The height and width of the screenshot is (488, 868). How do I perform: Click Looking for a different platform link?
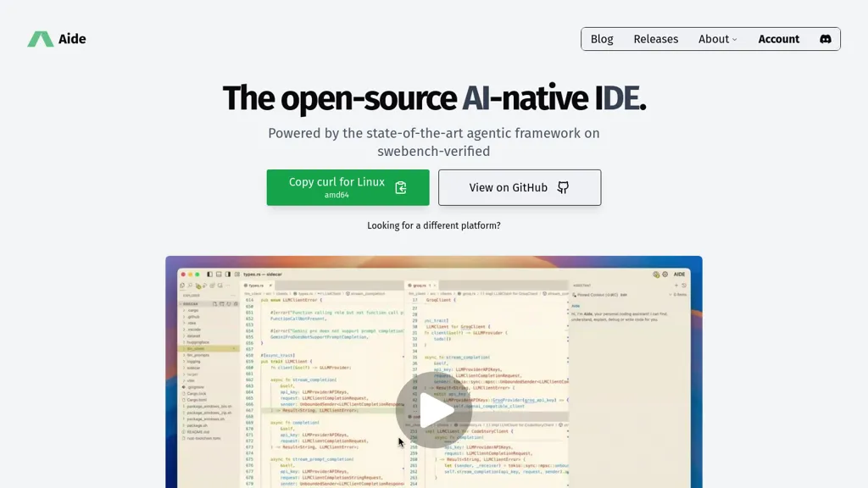[x=434, y=225]
